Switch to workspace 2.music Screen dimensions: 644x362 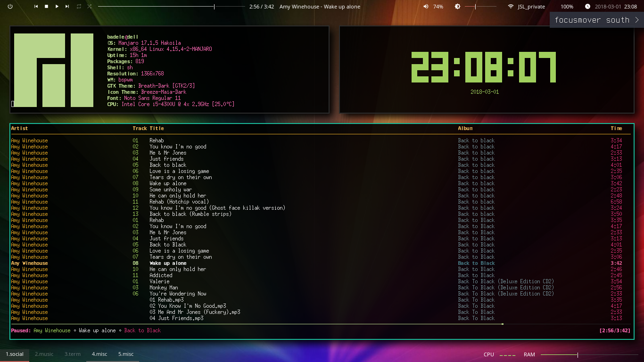tap(44, 354)
